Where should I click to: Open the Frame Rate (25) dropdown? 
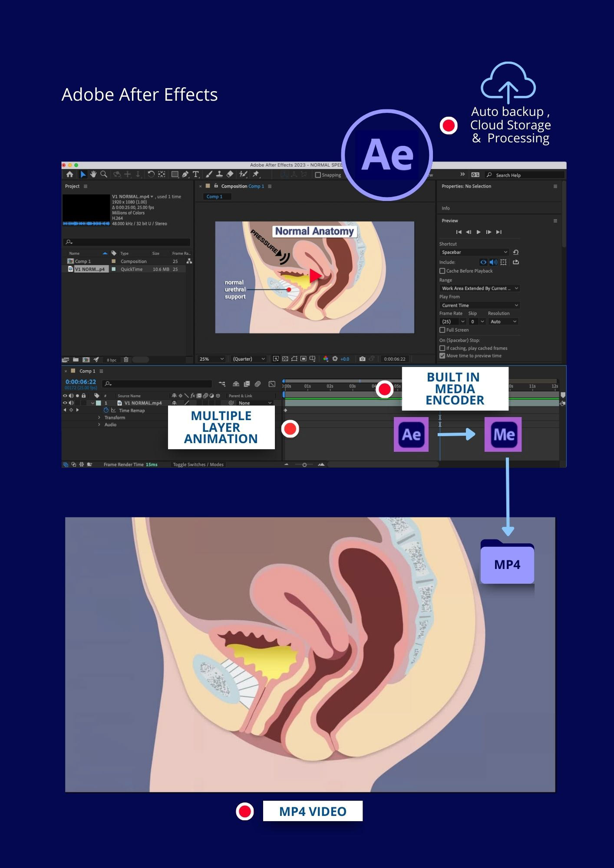click(452, 322)
